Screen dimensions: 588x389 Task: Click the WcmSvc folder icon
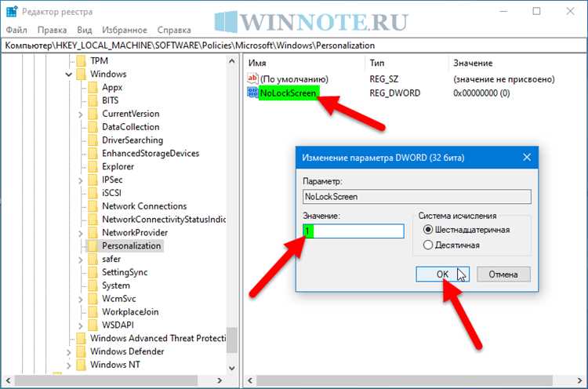click(x=93, y=299)
